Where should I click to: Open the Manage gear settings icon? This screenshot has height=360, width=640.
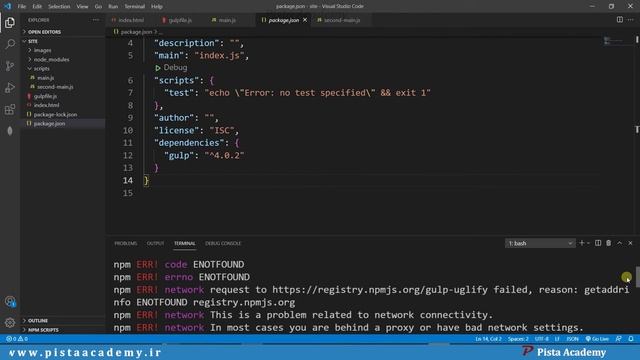point(10,322)
